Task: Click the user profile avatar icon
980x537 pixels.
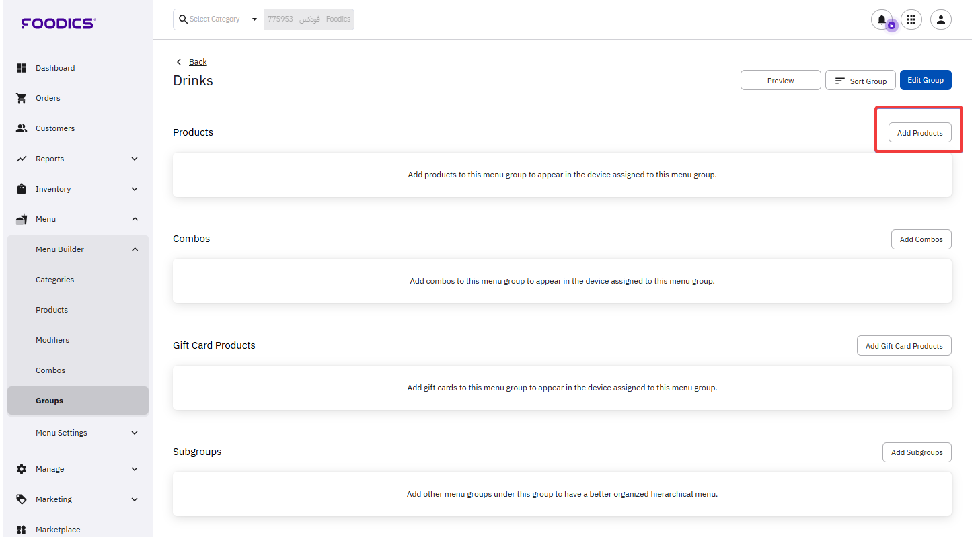Action: 940,19
